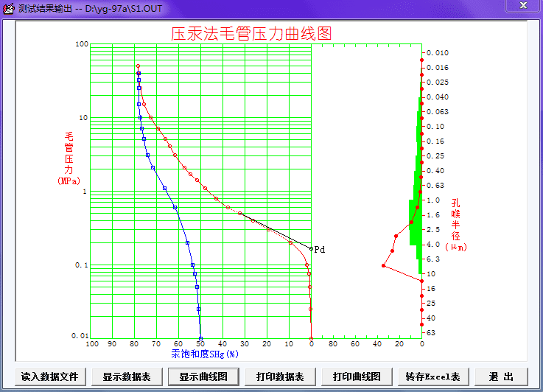Click the top circle marker of the red curve
The image size is (543, 392).
click(x=138, y=66)
